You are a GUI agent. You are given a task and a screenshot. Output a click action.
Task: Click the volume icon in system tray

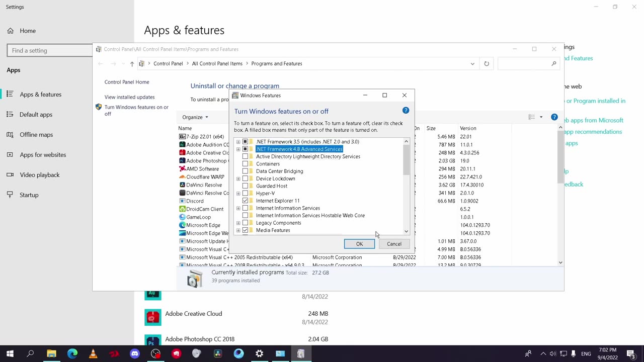coord(552,354)
